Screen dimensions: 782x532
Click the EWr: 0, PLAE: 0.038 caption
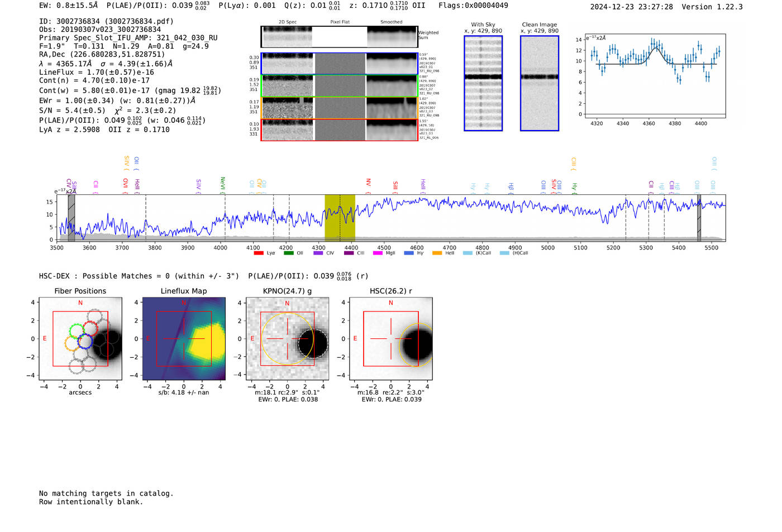click(288, 399)
